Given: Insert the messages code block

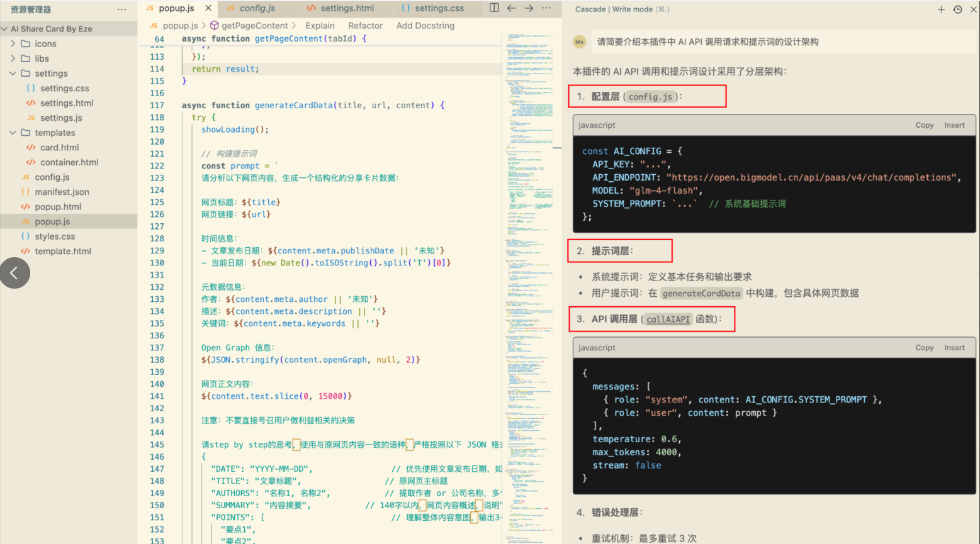Looking at the screenshot, I should click(x=954, y=348).
